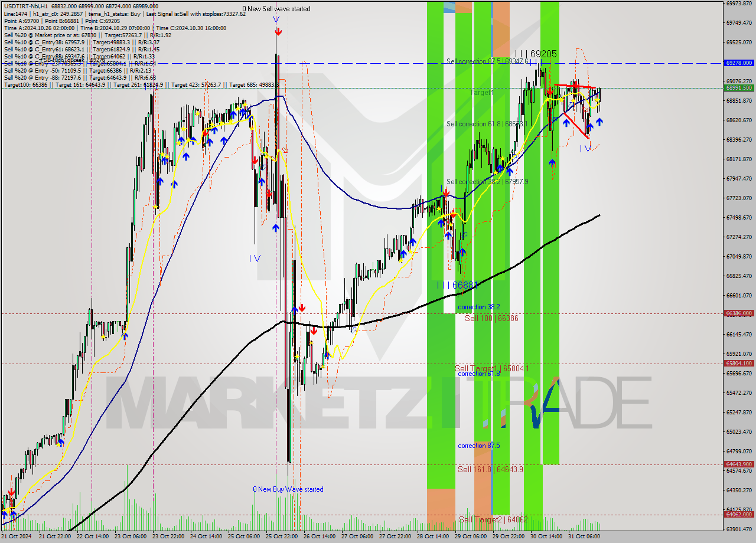
Task: Select the '28 Oct 14:00' time axis label
Action: click(432, 537)
